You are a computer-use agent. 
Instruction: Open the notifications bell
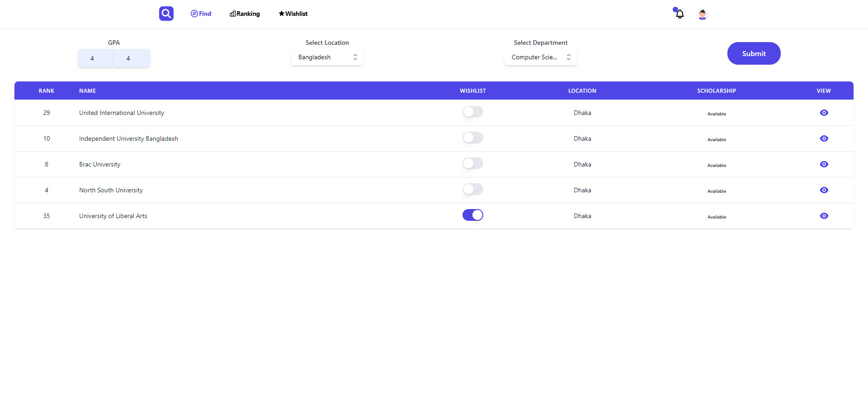click(x=679, y=14)
